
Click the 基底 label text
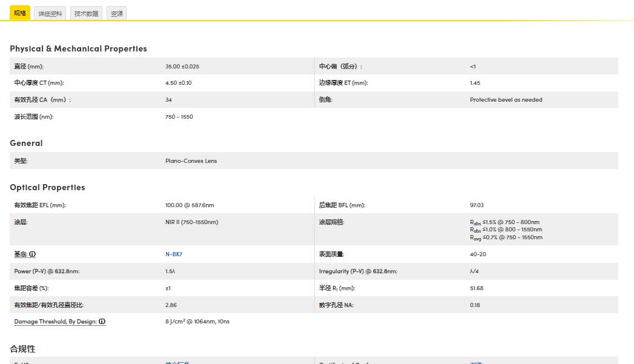(x=21, y=254)
